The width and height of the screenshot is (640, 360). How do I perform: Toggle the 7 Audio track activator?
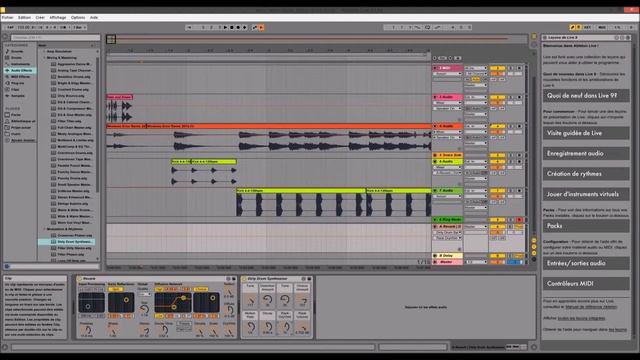pos(498,191)
